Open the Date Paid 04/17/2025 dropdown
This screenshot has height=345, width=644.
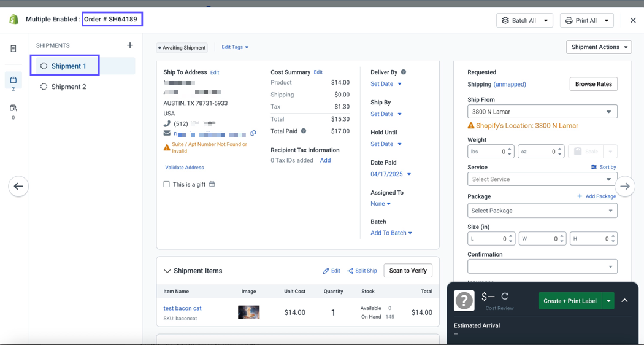point(391,174)
